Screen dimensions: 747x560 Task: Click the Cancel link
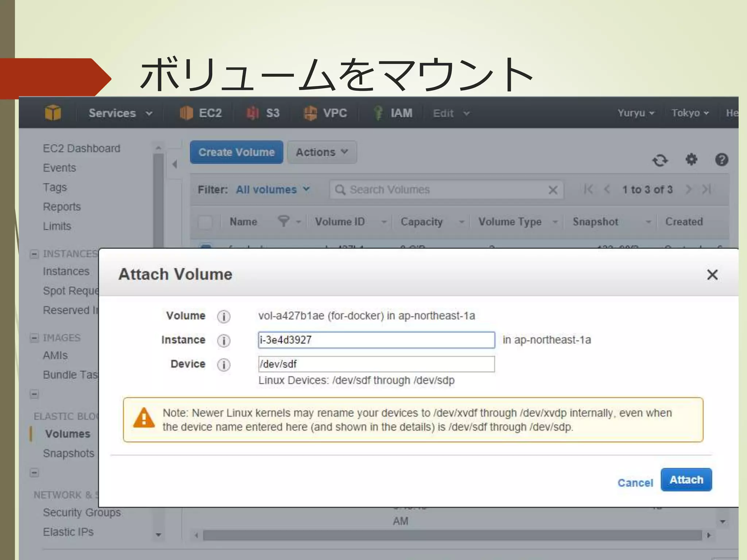tap(635, 483)
